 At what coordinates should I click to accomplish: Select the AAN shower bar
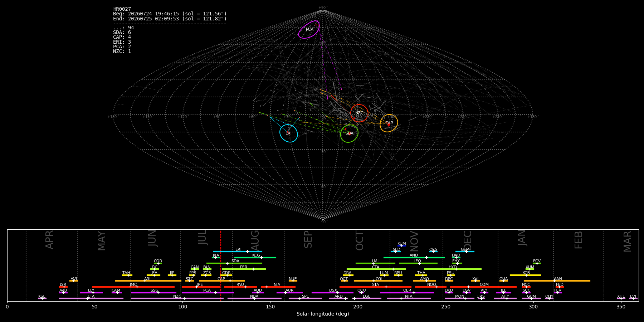tap(557, 281)
